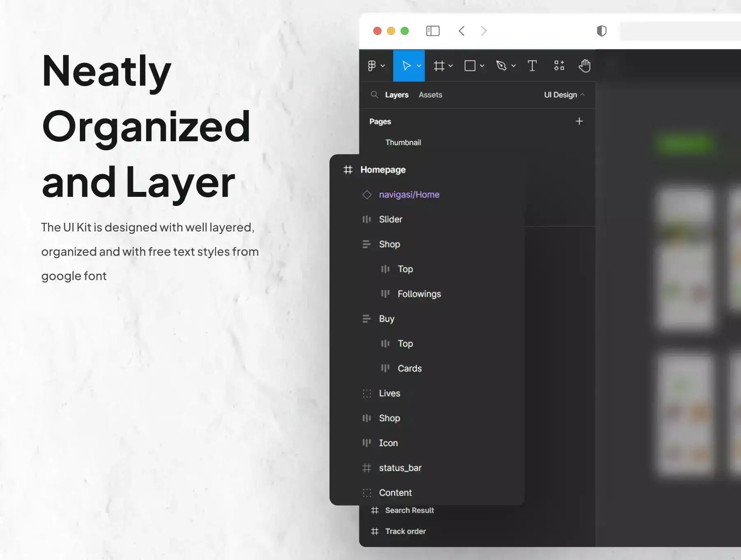
Task: Select the Frame tool
Action: [x=439, y=66]
